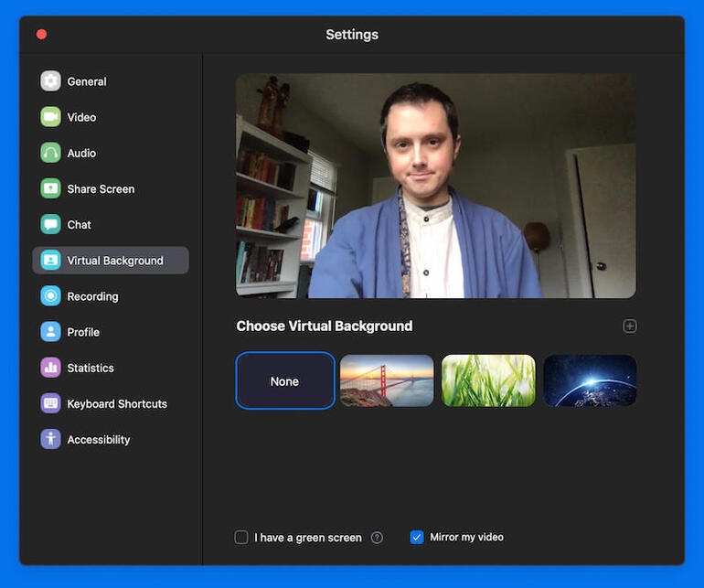Select the Accessibility icon
The width and height of the screenshot is (704, 588).
pyautogui.click(x=50, y=439)
